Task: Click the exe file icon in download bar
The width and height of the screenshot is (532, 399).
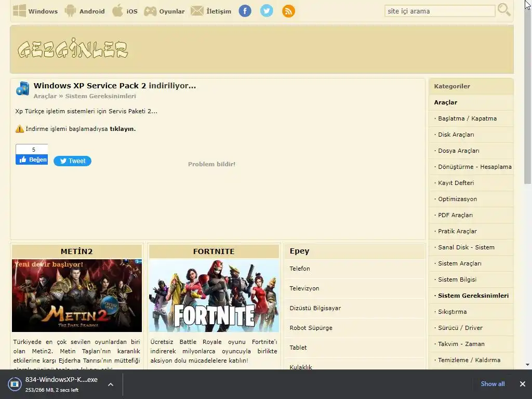Action: pyautogui.click(x=15, y=384)
